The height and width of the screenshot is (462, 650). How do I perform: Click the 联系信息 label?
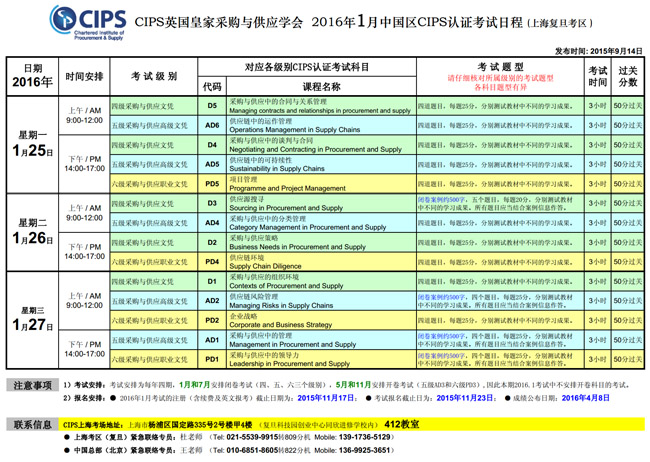click(x=32, y=424)
